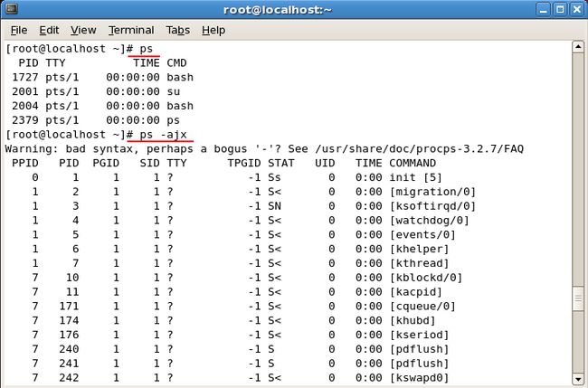Click PID 242 in the list

(69, 378)
